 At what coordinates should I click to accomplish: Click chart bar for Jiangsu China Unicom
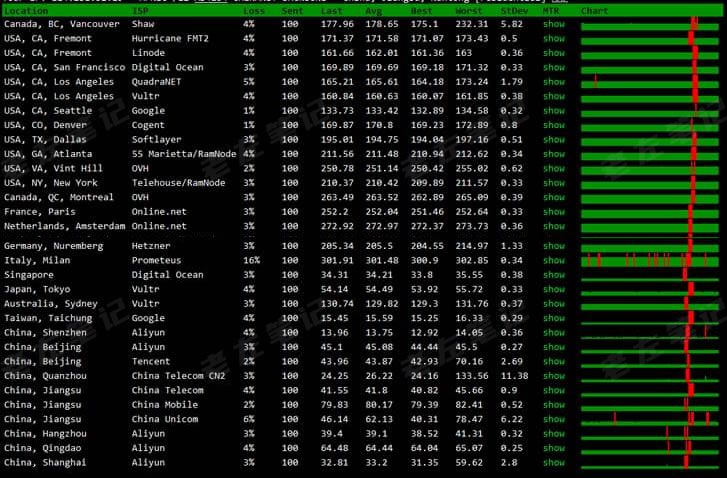[650, 419]
